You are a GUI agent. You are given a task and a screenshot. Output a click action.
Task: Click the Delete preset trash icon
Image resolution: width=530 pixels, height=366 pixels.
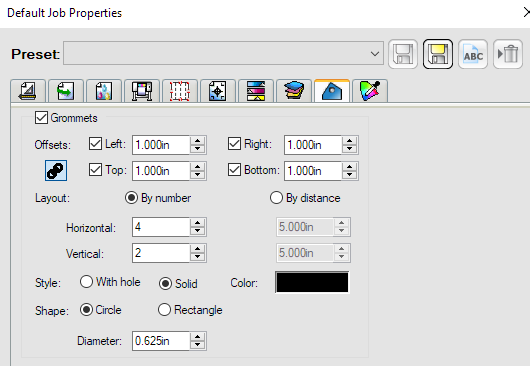point(508,54)
